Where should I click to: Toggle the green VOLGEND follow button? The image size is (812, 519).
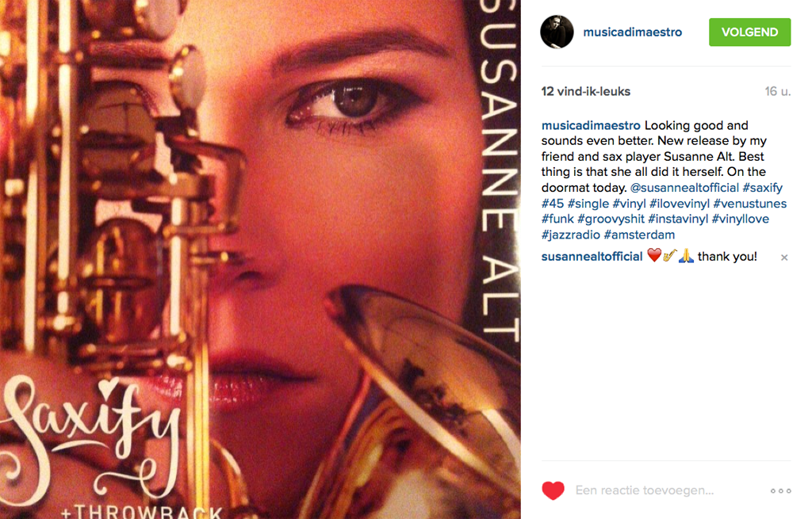pos(749,32)
